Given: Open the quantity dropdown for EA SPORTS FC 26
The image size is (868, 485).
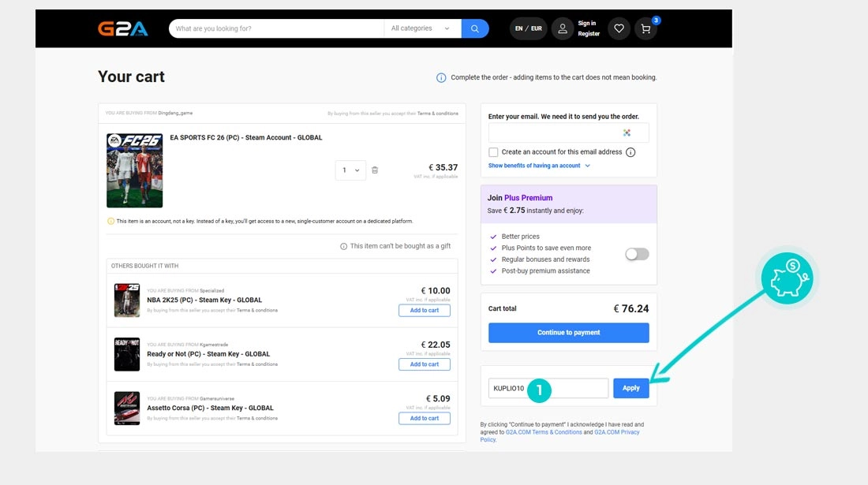Looking at the screenshot, I should point(350,170).
